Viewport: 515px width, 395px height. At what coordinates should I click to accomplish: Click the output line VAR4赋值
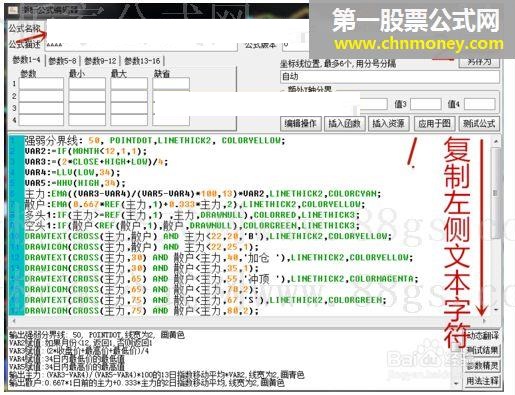coord(67,359)
